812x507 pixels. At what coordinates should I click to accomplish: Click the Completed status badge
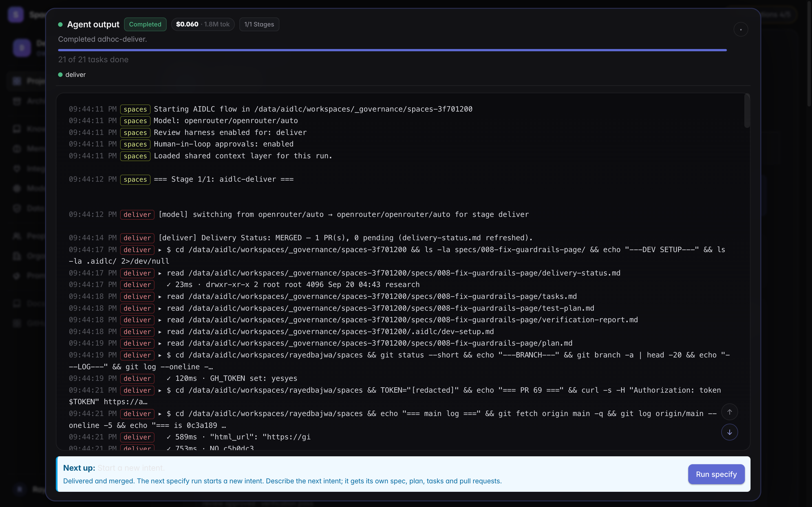145,24
